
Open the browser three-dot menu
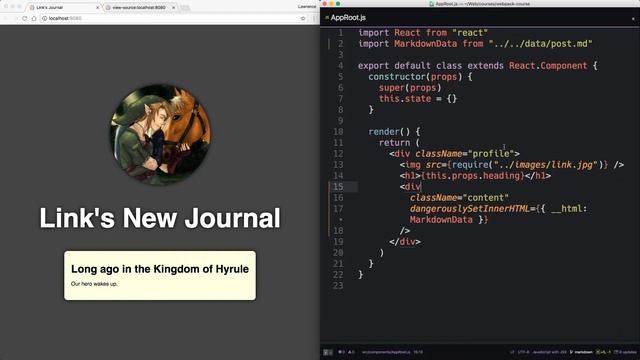(314, 18)
